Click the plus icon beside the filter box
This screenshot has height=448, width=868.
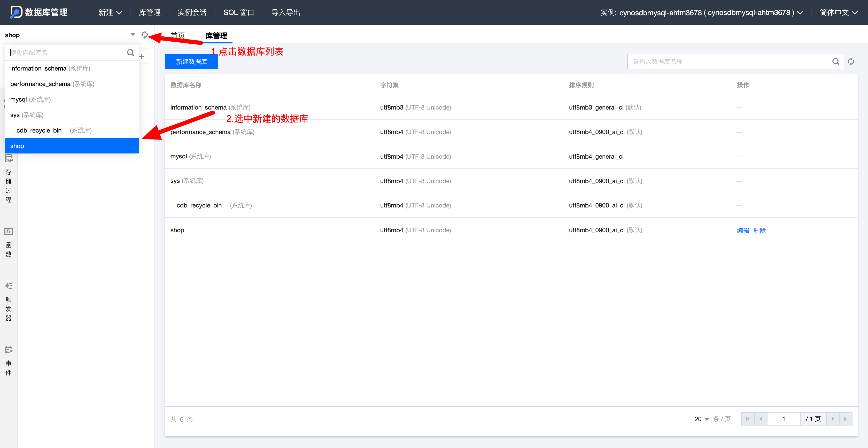[x=142, y=56]
